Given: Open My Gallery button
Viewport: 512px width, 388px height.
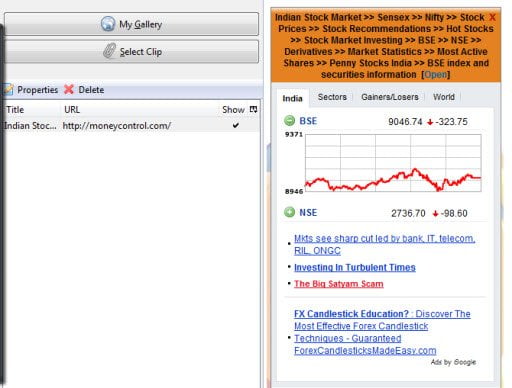Looking at the screenshot, I should [131, 24].
